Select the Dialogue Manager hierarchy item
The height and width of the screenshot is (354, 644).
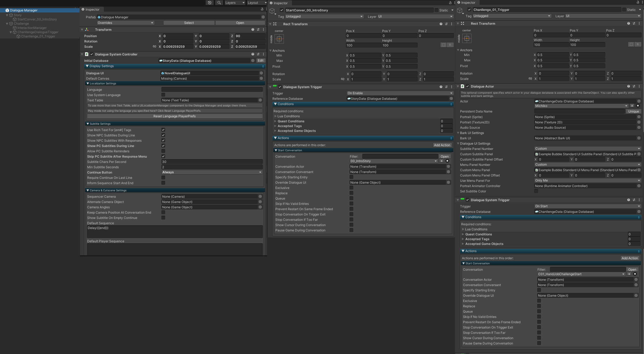24,10
